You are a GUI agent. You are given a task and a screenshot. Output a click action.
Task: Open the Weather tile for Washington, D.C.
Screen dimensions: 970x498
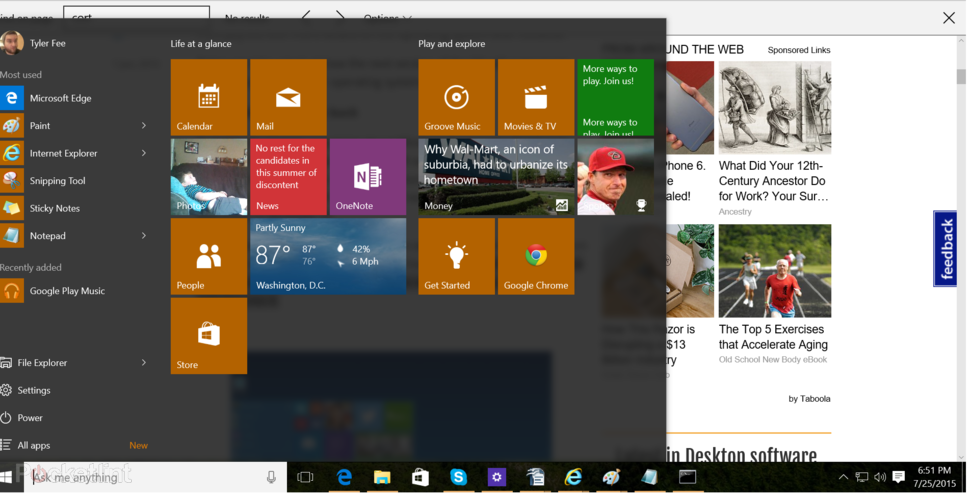328,256
